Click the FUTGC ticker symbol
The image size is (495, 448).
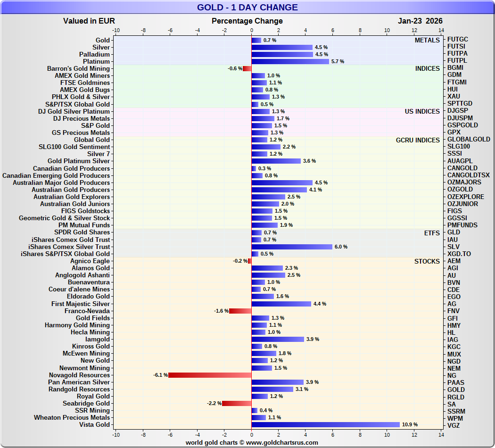[457, 40]
